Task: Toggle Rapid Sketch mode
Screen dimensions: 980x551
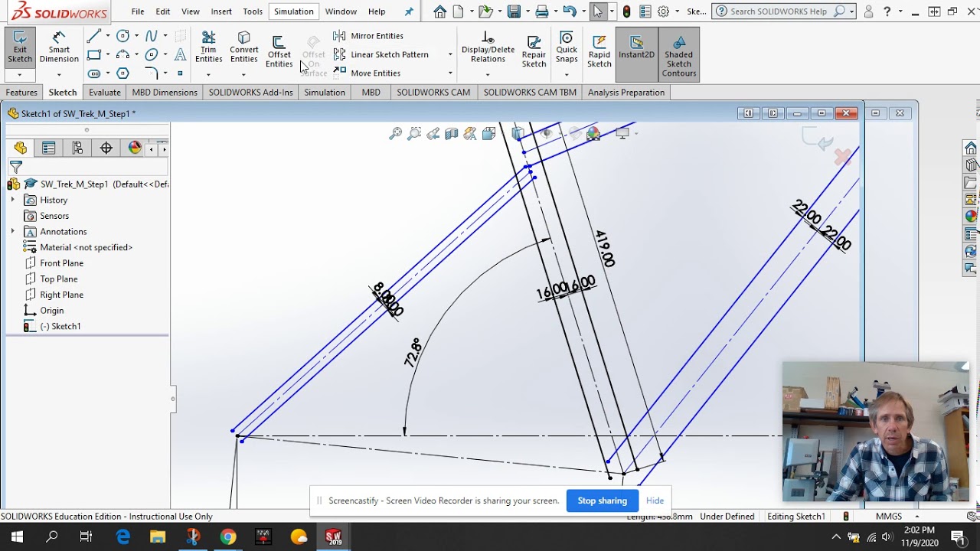Action: tap(599, 51)
